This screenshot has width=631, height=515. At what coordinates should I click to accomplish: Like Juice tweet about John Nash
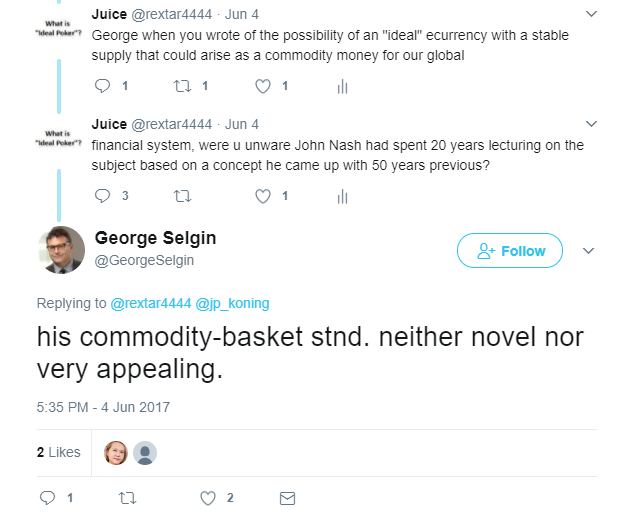263,196
